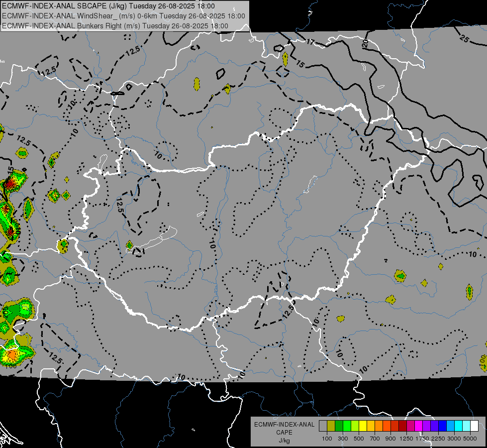Pick the dark green swatch in CAPE legend
Viewport: 487px width, 448px height.
[339, 426]
